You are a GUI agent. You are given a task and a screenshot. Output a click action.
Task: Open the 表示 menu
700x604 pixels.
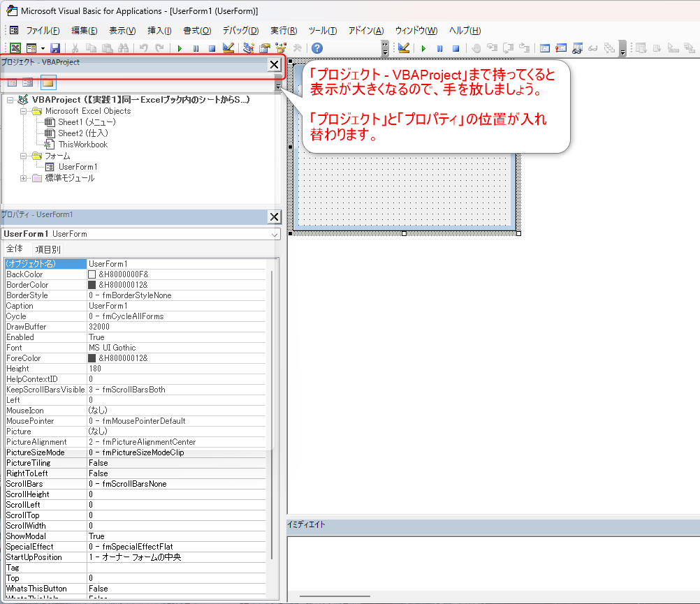122,30
